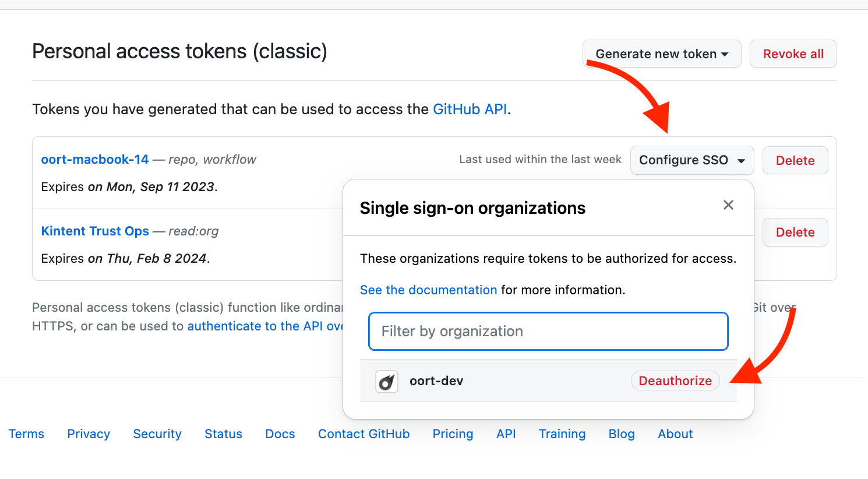Open the Pricing footer link

(x=453, y=434)
